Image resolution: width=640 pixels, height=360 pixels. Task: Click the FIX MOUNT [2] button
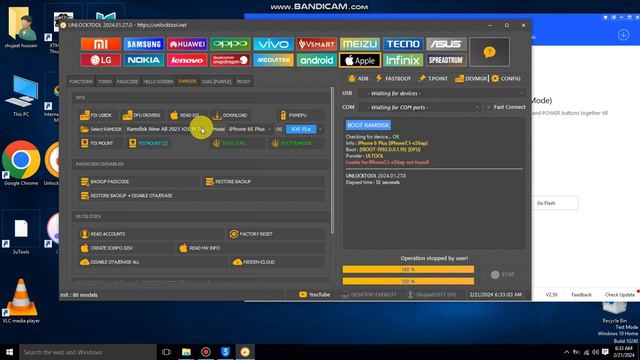tap(149, 143)
